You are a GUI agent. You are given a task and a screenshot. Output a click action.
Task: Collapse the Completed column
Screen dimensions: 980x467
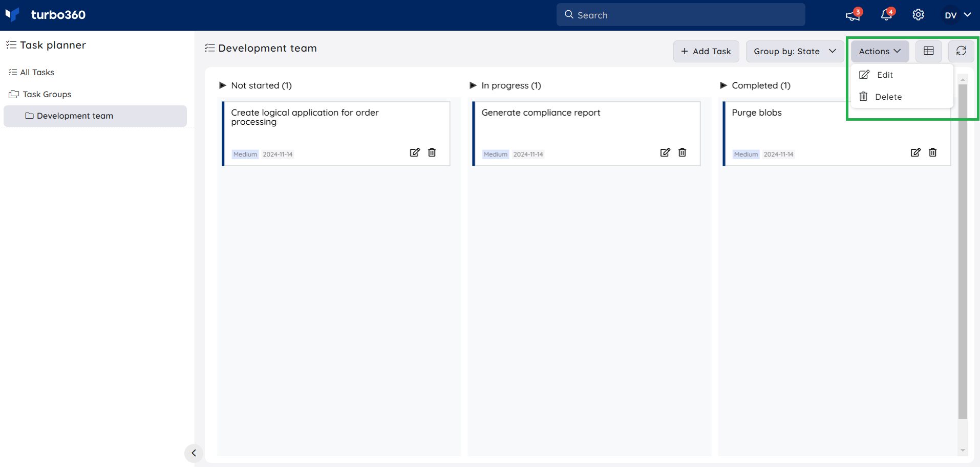tap(723, 85)
